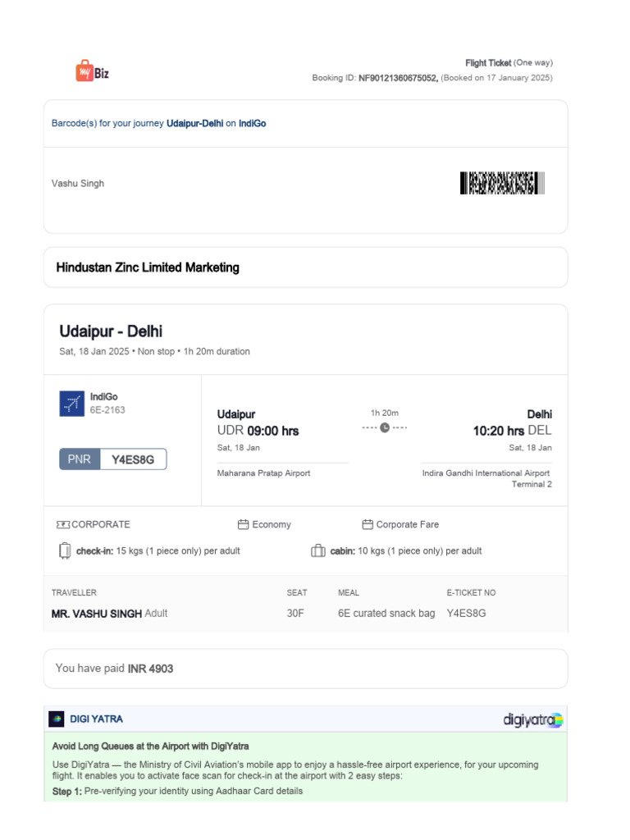Image resolution: width=630 pixels, height=840 pixels.
Task: Click the MyBiz logo icon
Action: [84, 71]
